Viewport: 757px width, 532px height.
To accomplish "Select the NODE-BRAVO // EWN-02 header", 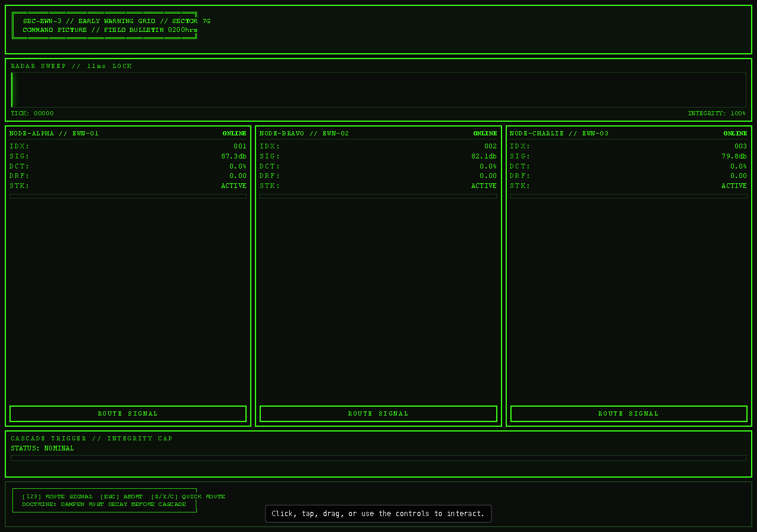I will pyautogui.click(x=305, y=134).
